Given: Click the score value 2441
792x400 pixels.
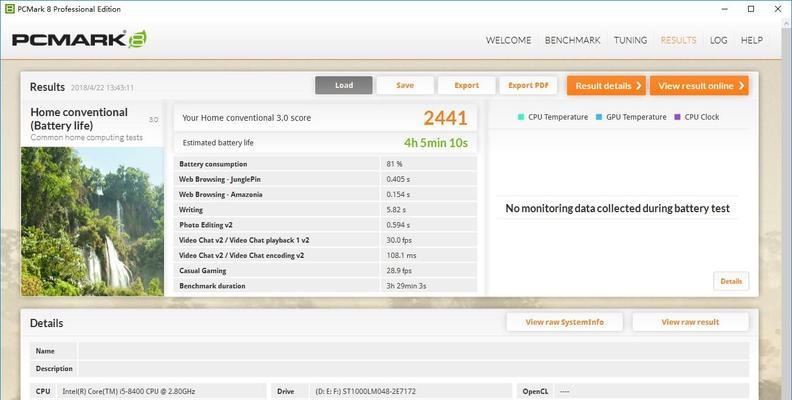Looking at the screenshot, I should coord(445,118).
